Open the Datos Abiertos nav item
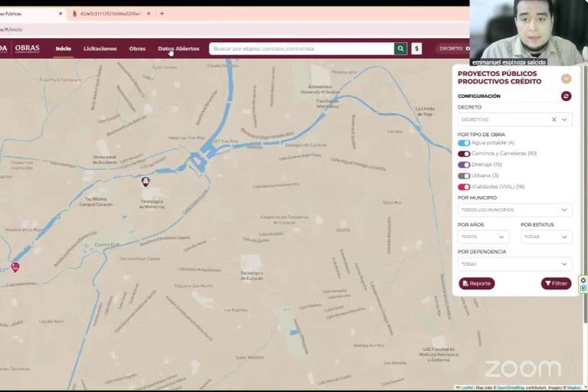 (178, 49)
